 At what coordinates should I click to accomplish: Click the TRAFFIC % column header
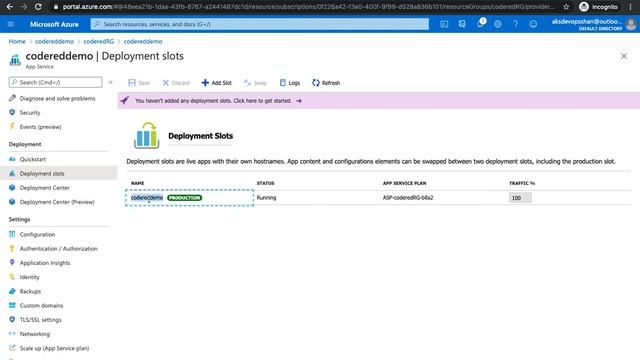(x=522, y=183)
